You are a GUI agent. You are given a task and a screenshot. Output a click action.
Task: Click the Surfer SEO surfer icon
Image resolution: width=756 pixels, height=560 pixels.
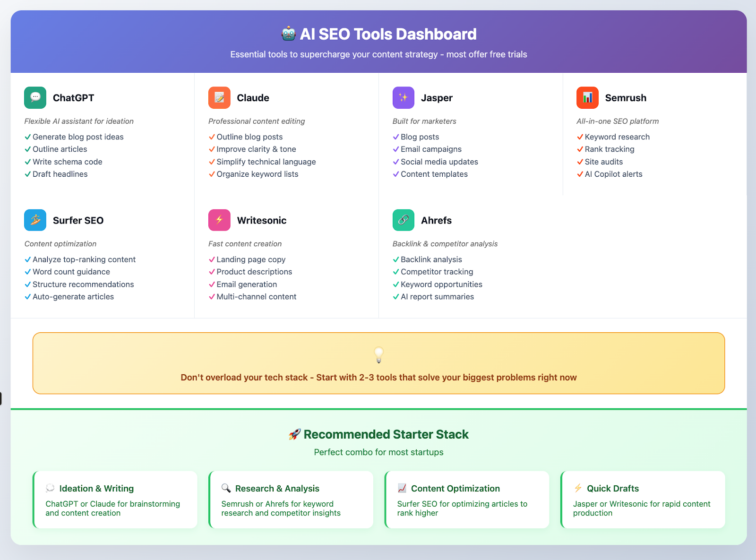pyautogui.click(x=35, y=220)
